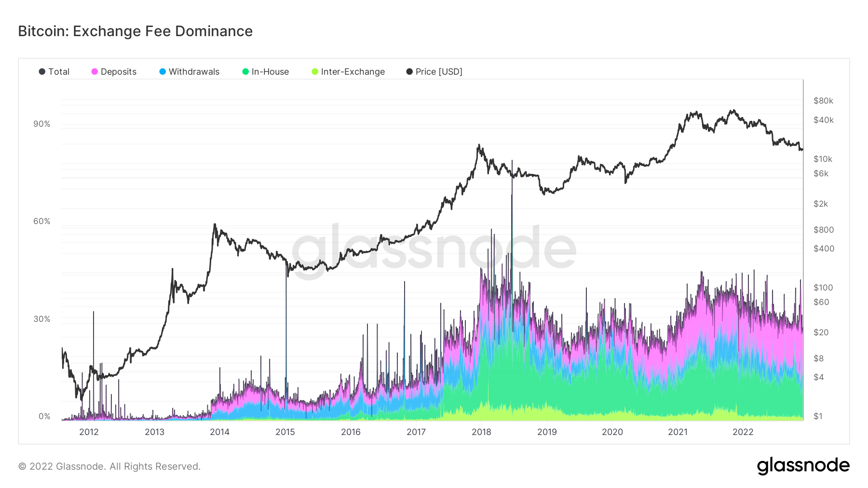The image size is (868, 488).
Task: Click the $1 price axis label
Action: (x=818, y=417)
